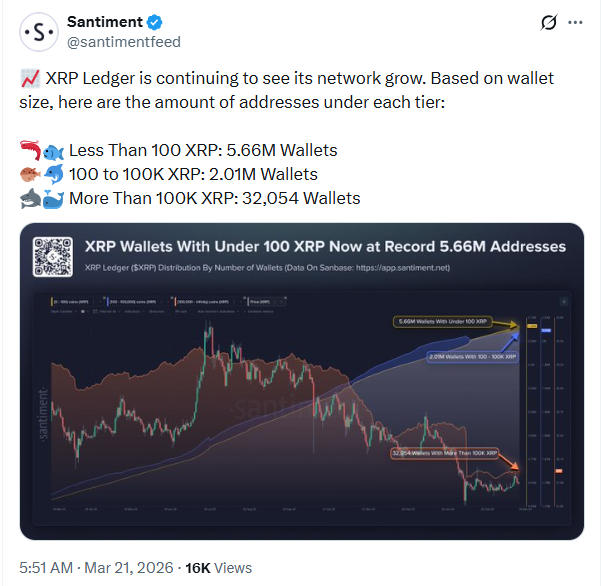Toggle the 'Price (XRP)' legend tag
This screenshot has height=586, width=601.
pos(257,298)
